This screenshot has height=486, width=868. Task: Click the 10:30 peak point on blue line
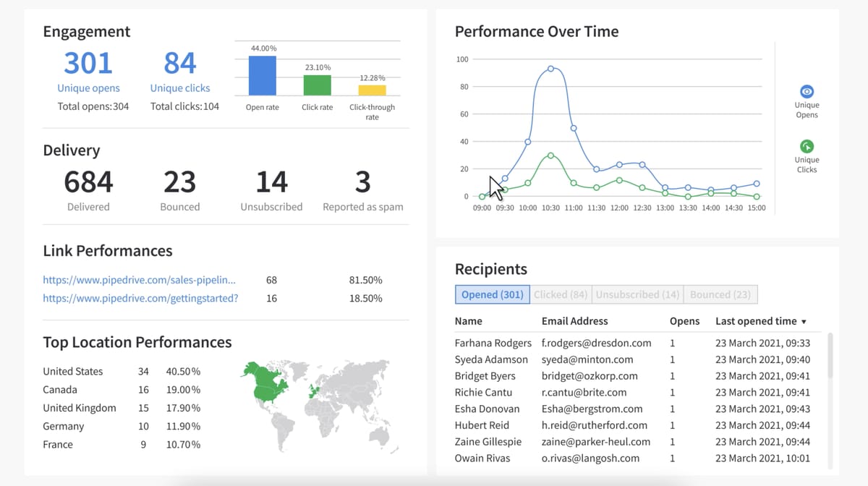(550, 69)
